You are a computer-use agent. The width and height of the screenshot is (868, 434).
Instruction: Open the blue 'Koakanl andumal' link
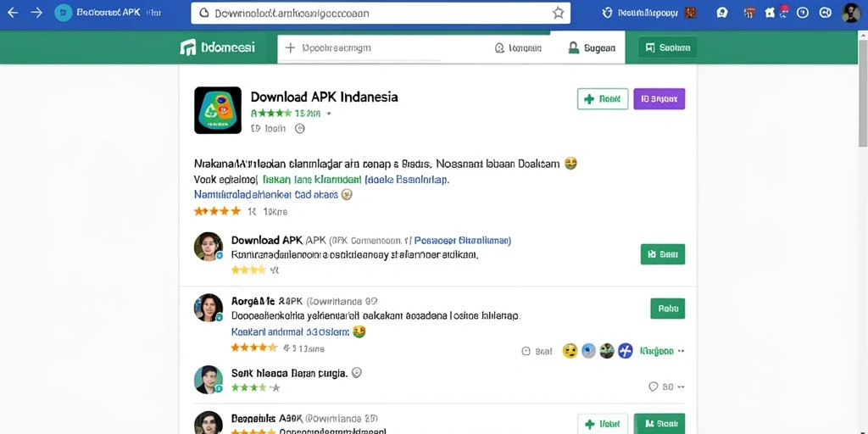point(290,332)
